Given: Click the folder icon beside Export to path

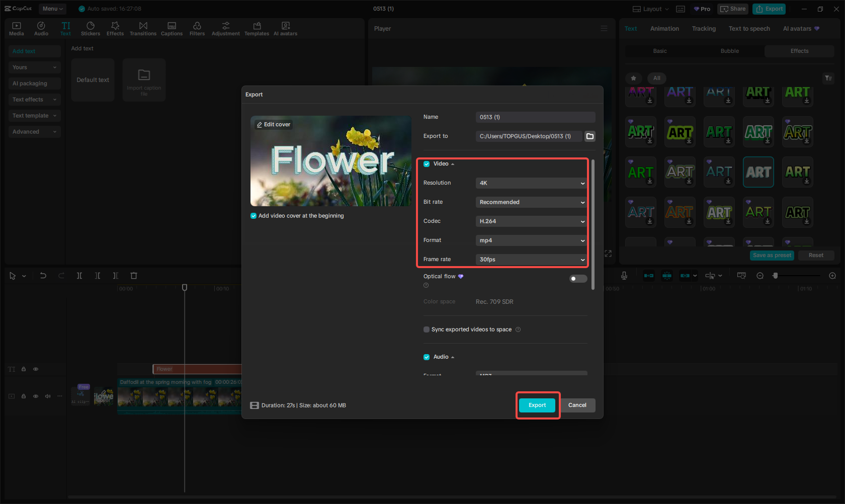Looking at the screenshot, I should click(x=590, y=136).
